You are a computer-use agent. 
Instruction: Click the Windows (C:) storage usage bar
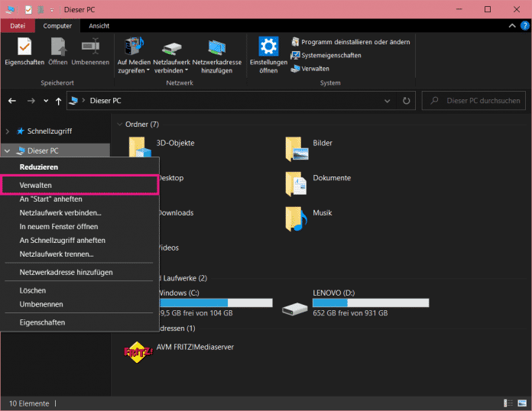[x=215, y=303]
